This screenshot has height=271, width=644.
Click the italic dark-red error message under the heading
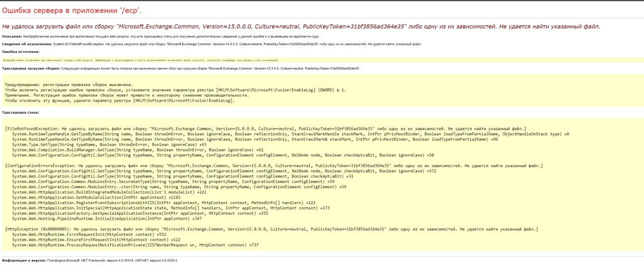pyautogui.click(x=301, y=26)
